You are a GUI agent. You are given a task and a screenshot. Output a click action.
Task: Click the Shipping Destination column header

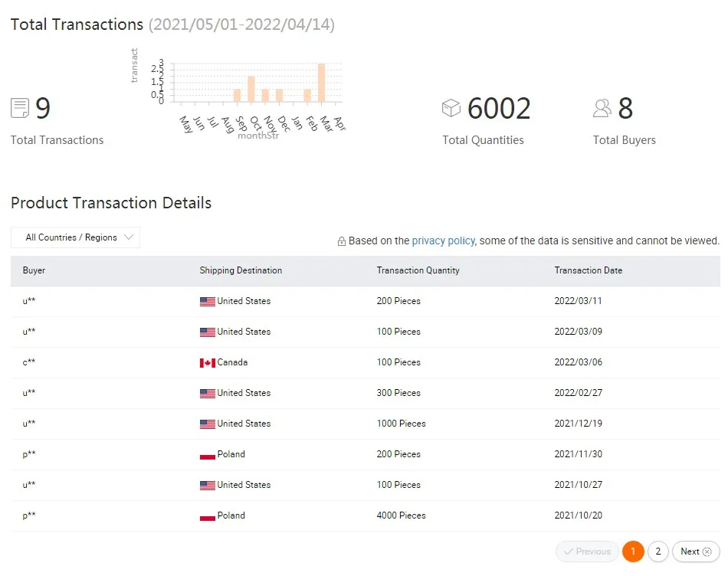point(241,270)
